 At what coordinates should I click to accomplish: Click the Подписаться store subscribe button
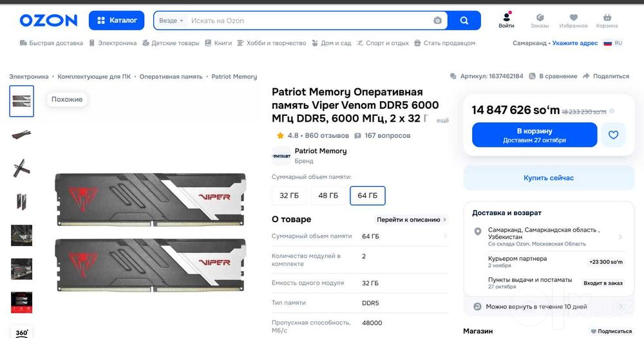[x=611, y=332]
